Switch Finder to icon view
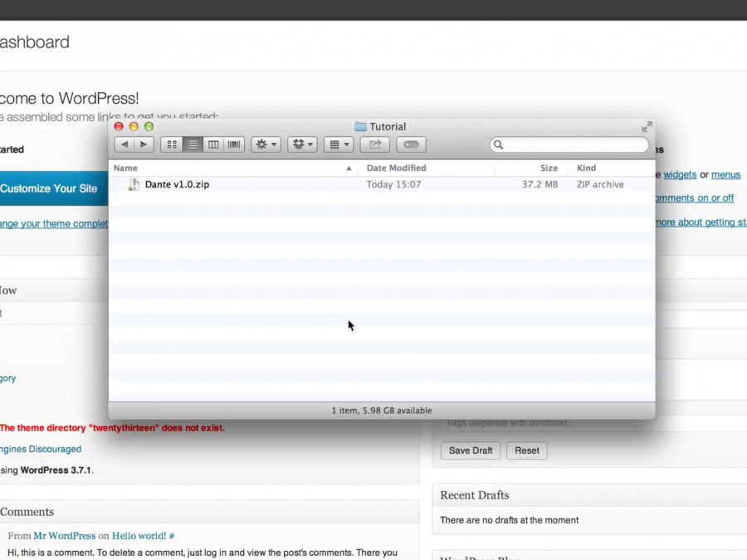The image size is (747, 560). 172,144
